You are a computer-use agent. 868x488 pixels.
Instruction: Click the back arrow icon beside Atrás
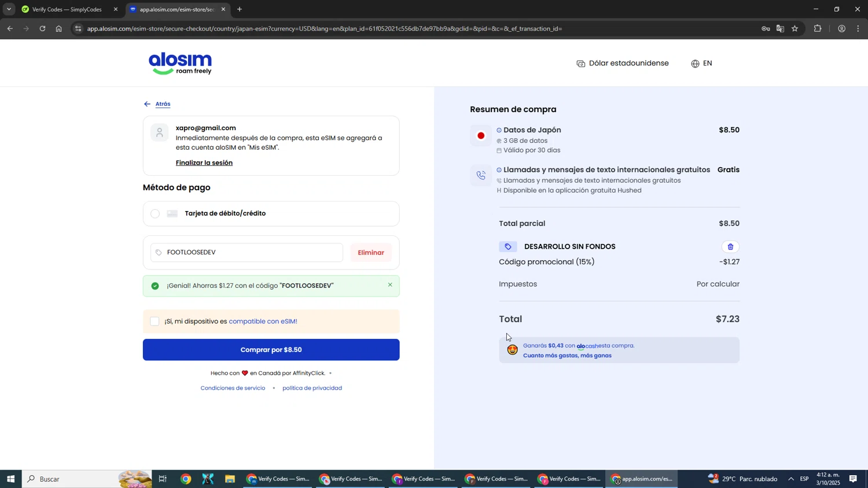[x=147, y=104]
